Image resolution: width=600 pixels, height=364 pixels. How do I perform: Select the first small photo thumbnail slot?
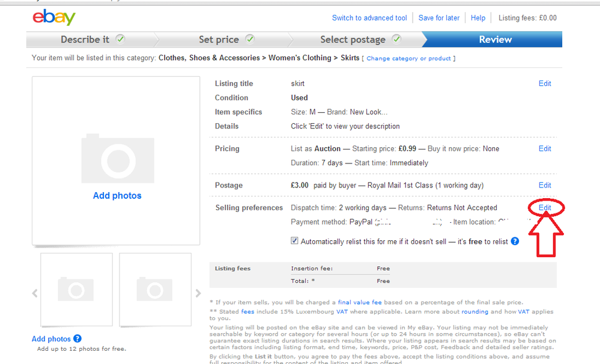[x=76, y=290]
